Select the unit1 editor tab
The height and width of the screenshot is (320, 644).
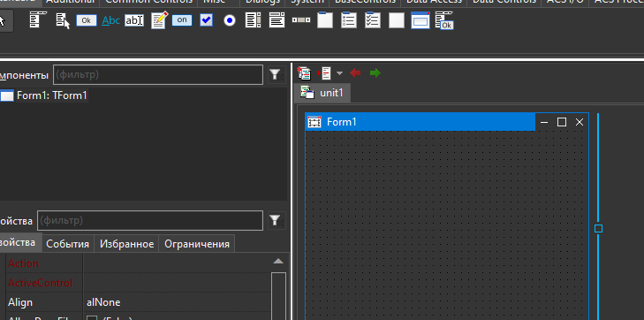tap(322, 93)
